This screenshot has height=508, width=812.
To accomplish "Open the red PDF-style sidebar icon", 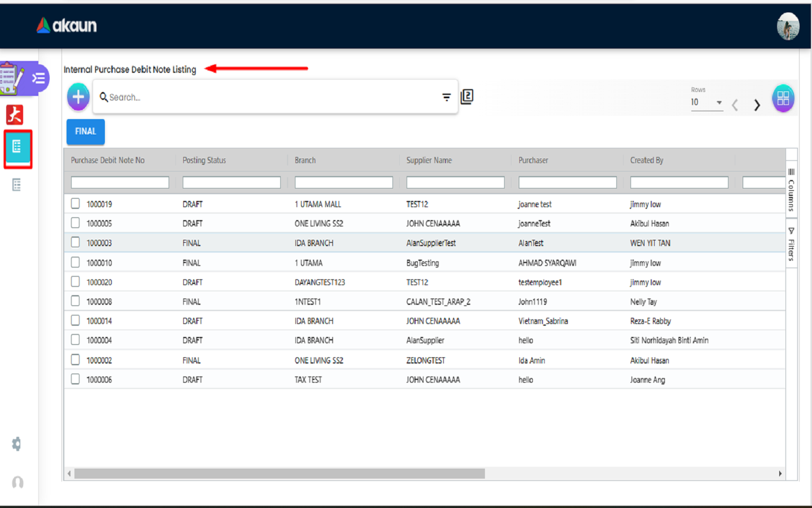I will 15,115.
